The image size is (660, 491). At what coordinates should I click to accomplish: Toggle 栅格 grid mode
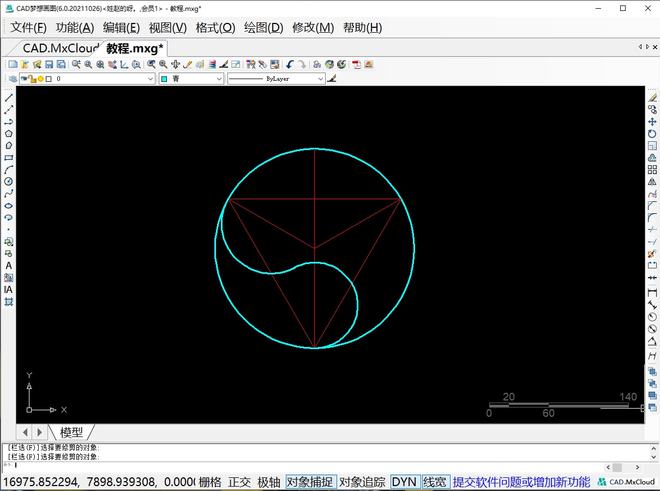(x=210, y=482)
